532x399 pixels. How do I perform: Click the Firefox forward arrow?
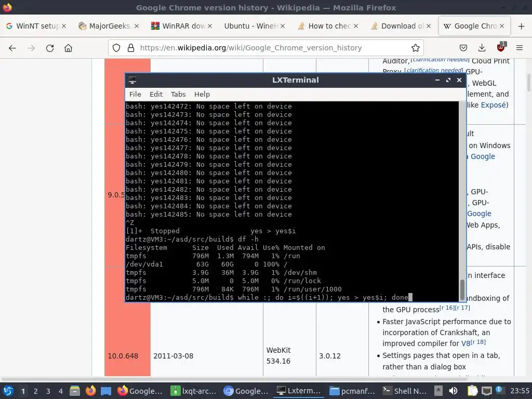tap(31, 48)
